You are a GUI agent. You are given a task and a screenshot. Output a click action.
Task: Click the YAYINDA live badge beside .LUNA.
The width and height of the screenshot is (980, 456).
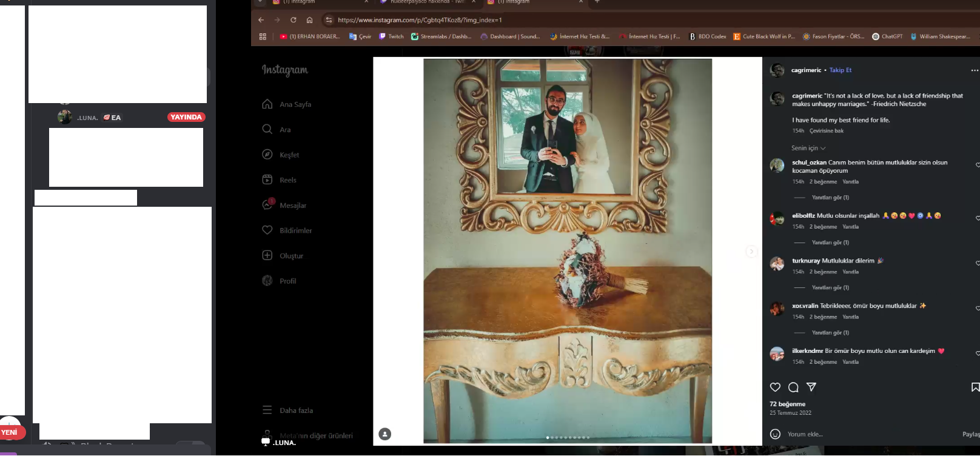coord(186,117)
